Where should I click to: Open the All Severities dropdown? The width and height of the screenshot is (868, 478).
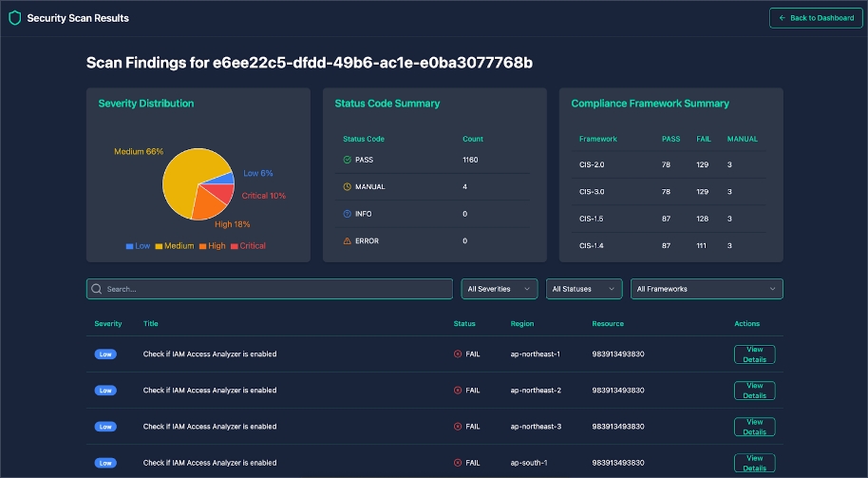[500, 289]
